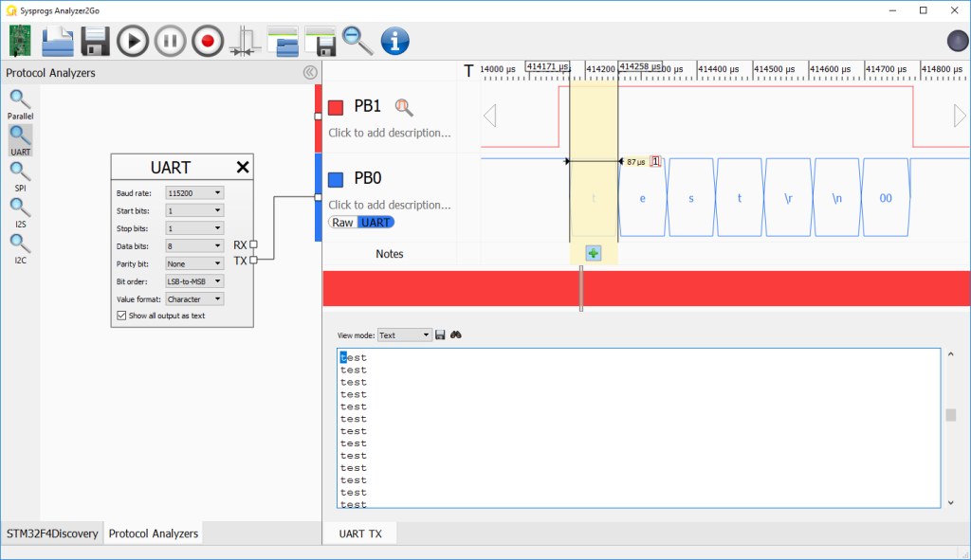Change the Parity bit dropdown

point(193,263)
